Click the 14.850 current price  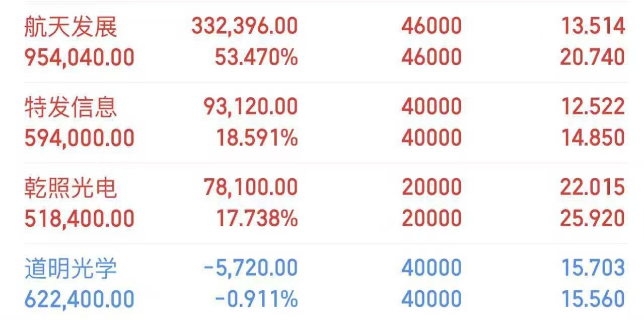[594, 139]
